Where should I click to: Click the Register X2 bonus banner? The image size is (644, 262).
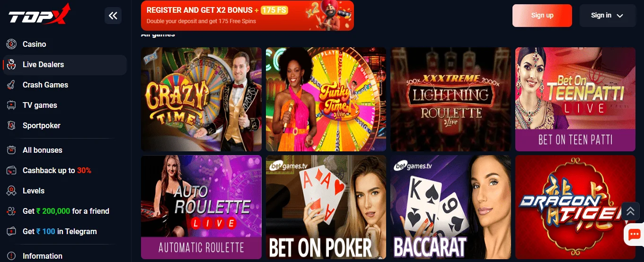[x=247, y=16]
